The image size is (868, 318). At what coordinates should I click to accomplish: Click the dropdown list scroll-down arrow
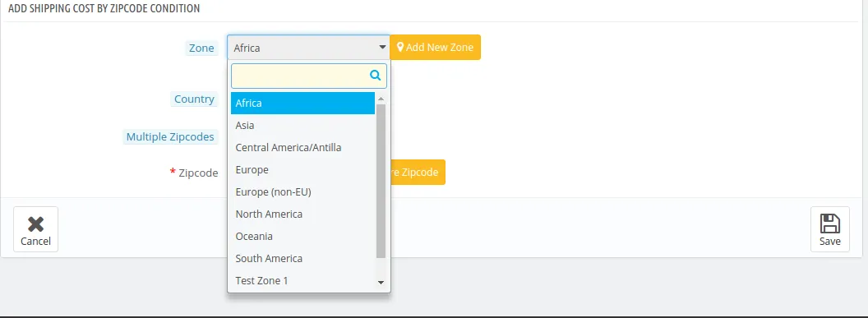tap(381, 283)
